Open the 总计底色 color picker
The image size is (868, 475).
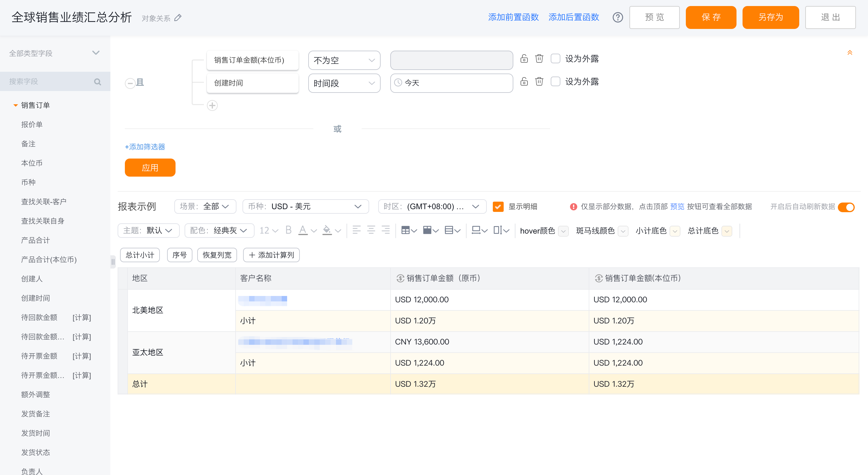(727, 231)
